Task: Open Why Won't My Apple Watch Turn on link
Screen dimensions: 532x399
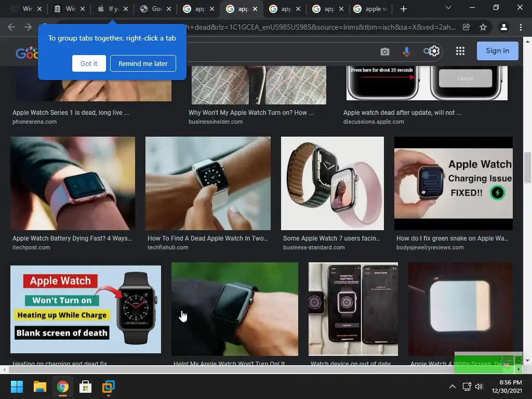Action: coord(251,113)
